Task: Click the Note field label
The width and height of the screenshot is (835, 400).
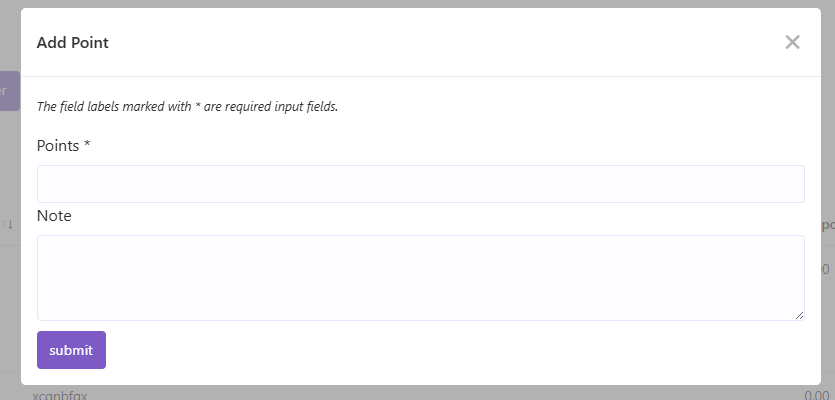Action: [54, 215]
